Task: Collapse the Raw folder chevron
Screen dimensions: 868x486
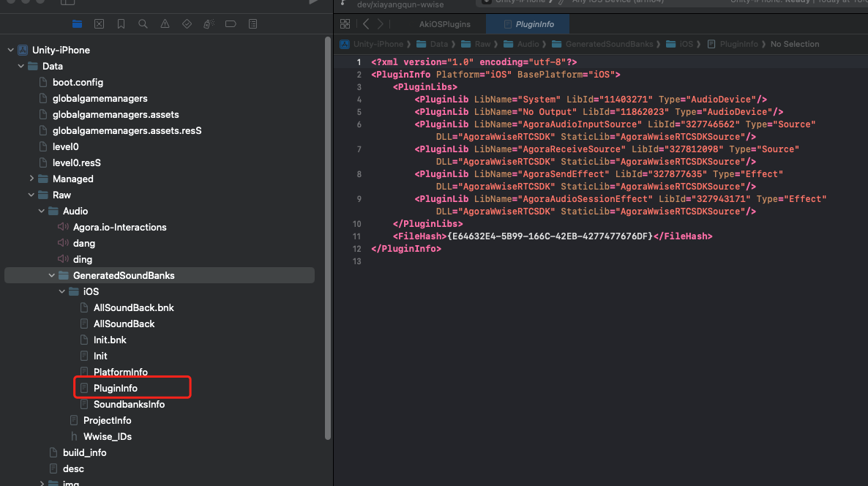Action: click(31, 195)
